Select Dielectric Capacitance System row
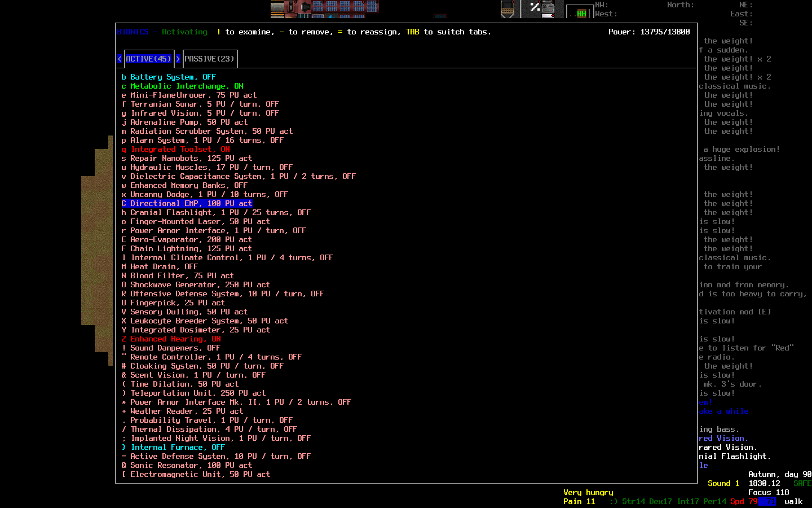The height and width of the screenshot is (508, 812). coord(239,176)
